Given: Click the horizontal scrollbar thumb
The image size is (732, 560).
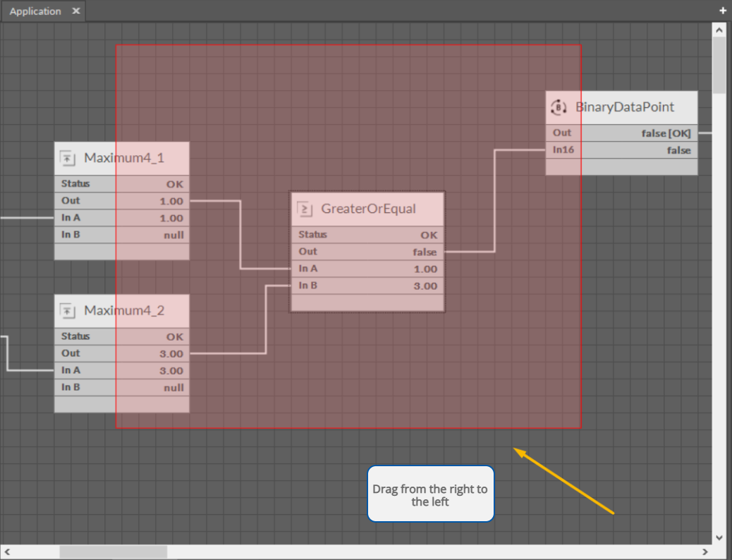Looking at the screenshot, I should (113, 551).
